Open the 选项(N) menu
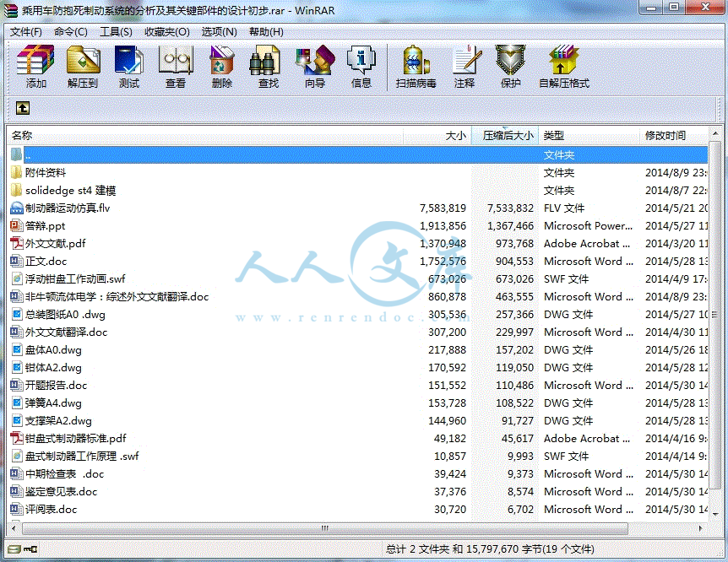Image resolution: width=728 pixels, height=562 pixels. [219, 31]
